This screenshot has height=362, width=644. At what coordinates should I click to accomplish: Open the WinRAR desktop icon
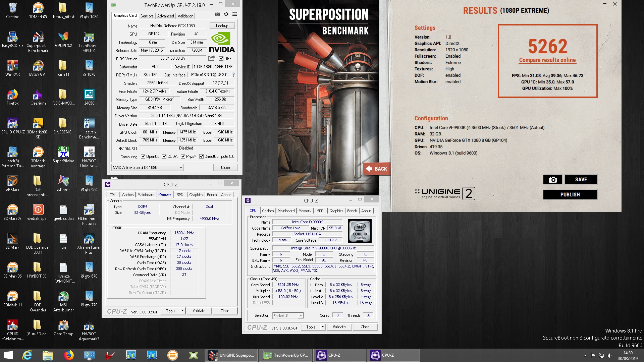coord(12,68)
